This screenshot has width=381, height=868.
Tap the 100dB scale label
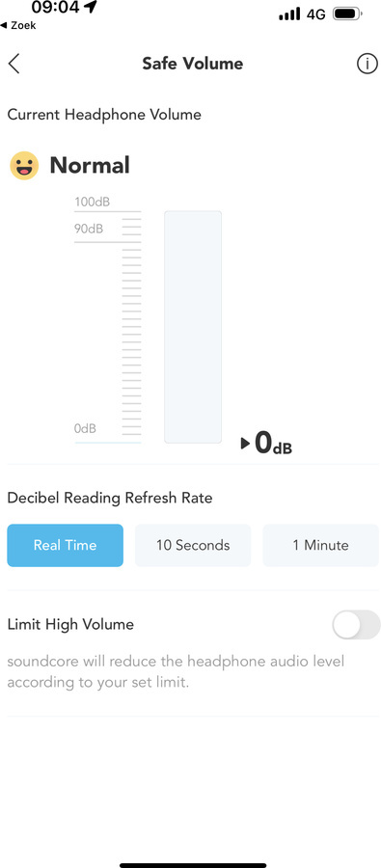[x=92, y=203]
